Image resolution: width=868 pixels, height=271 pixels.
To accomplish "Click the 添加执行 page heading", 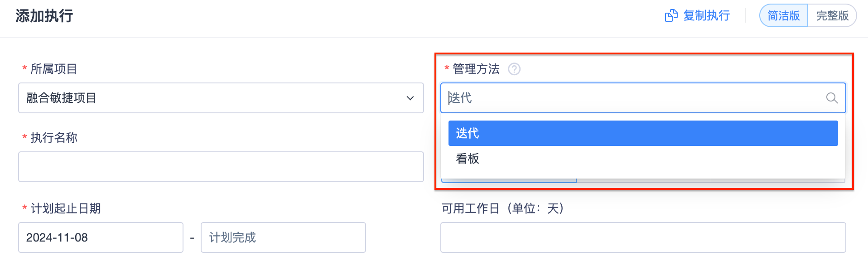I will tap(44, 16).
